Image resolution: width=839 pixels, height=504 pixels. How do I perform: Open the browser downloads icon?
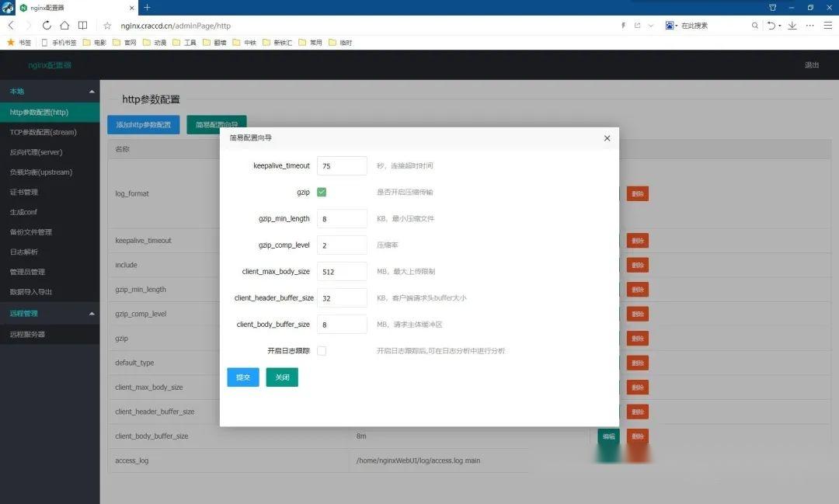point(792,25)
